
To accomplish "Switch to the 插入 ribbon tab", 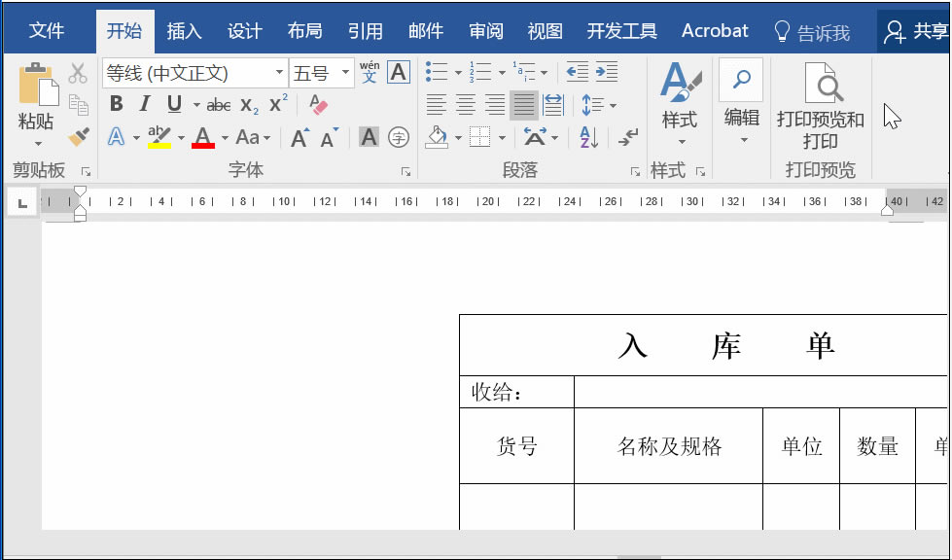I will click(x=184, y=30).
